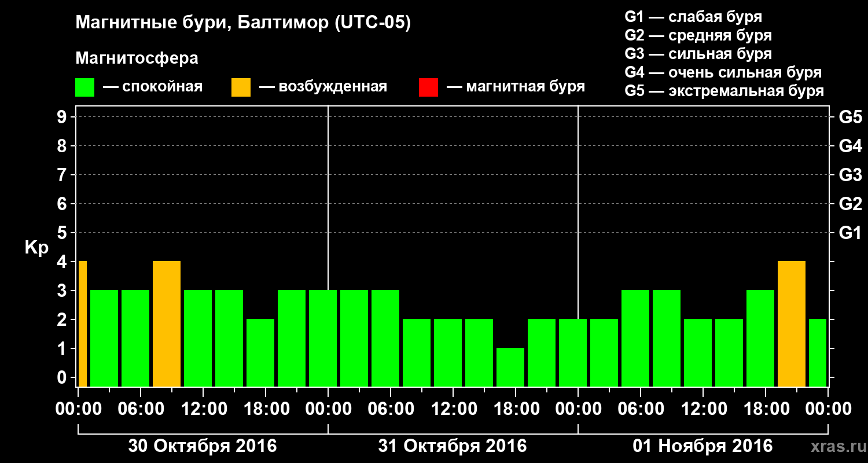Click the '06:00' time label under 01 Ноября
The height and width of the screenshot is (463, 868).
coord(642,410)
